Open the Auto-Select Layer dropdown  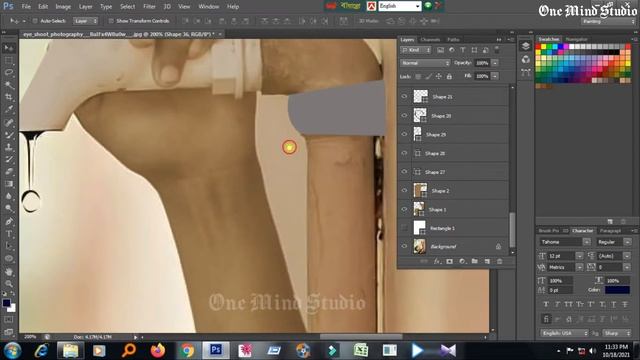pyautogui.click(x=86, y=21)
